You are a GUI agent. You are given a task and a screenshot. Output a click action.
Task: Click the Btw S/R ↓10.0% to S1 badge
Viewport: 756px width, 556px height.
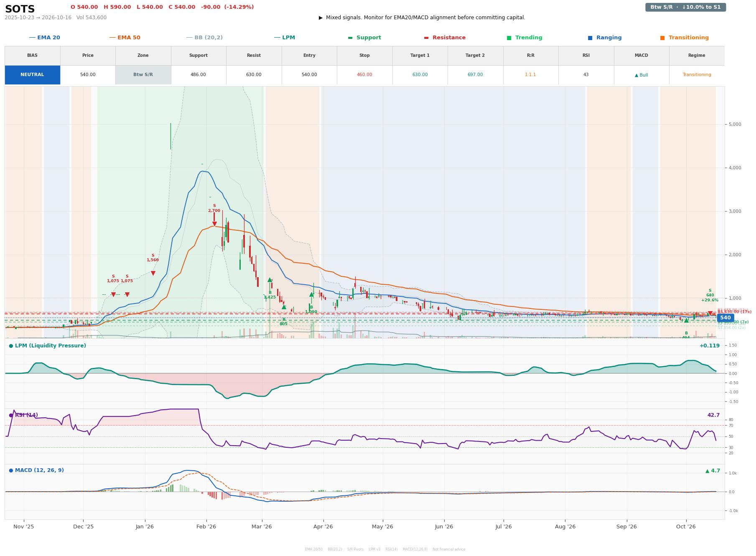[685, 7]
